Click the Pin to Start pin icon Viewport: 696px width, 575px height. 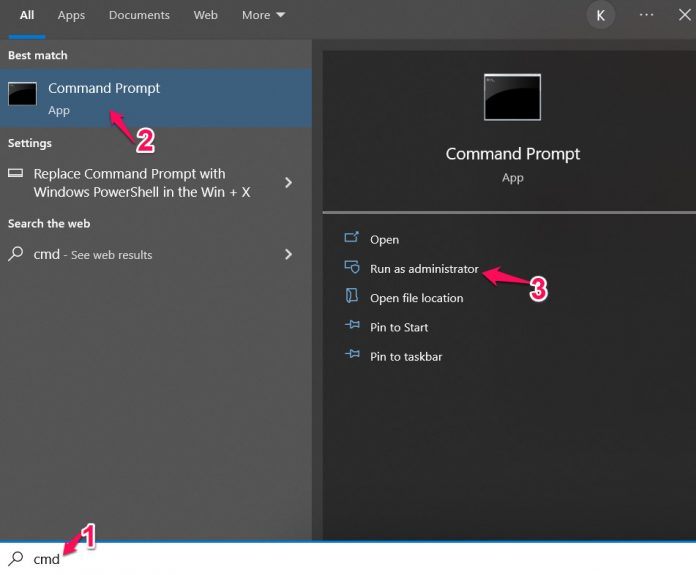click(x=351, y=327)
